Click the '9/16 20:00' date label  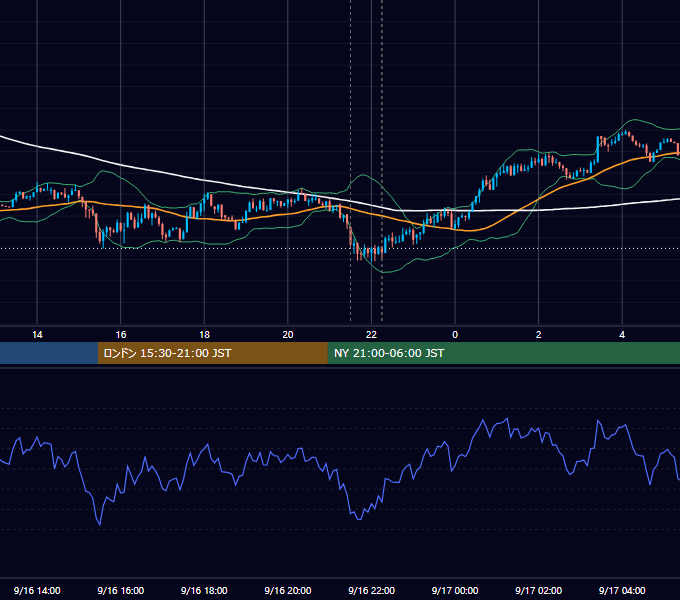(x=288, y=590)
